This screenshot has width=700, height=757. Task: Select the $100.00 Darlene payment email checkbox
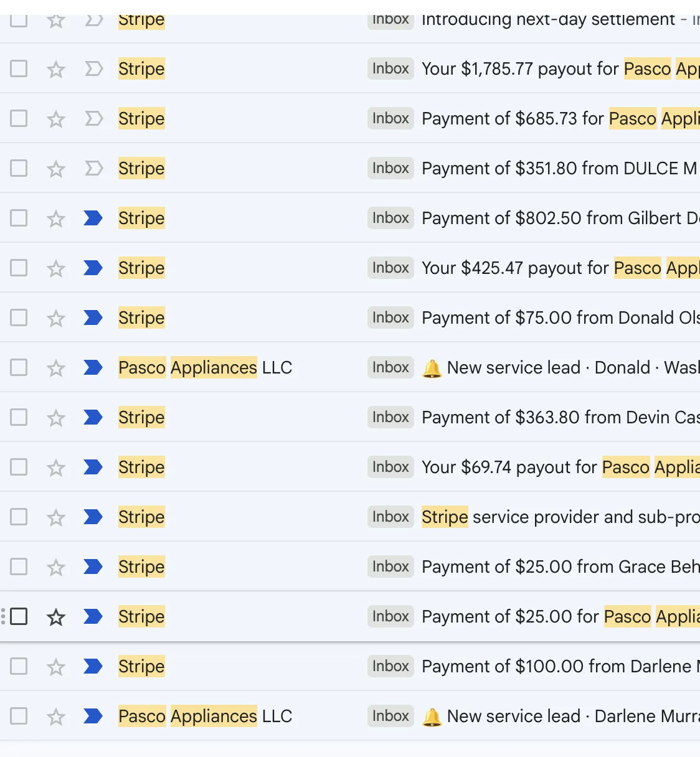tap(19, 666)
